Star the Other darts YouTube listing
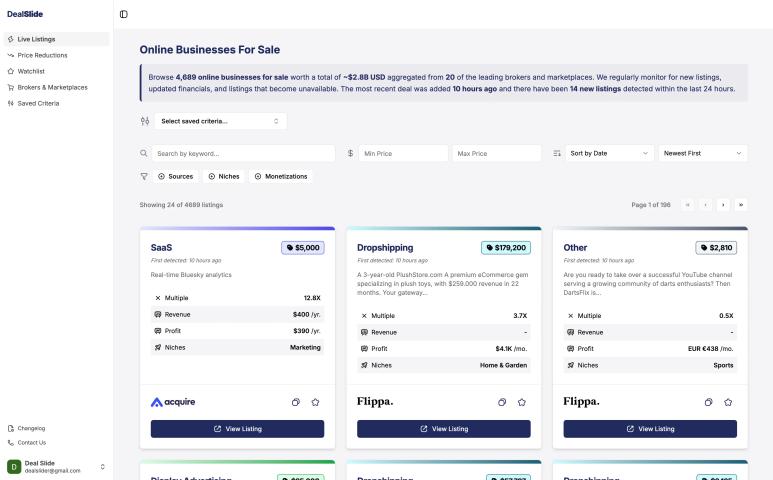Screen dimensions: 773x480 coord(728,402)
